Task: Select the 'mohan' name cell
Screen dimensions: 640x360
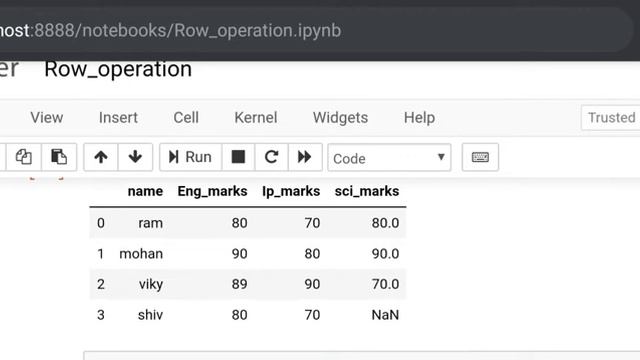Action: coord(141,253)
